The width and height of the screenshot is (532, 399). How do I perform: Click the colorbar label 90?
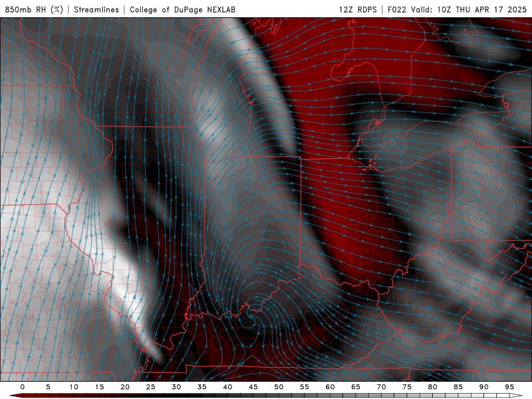click(x=484, y=387)
